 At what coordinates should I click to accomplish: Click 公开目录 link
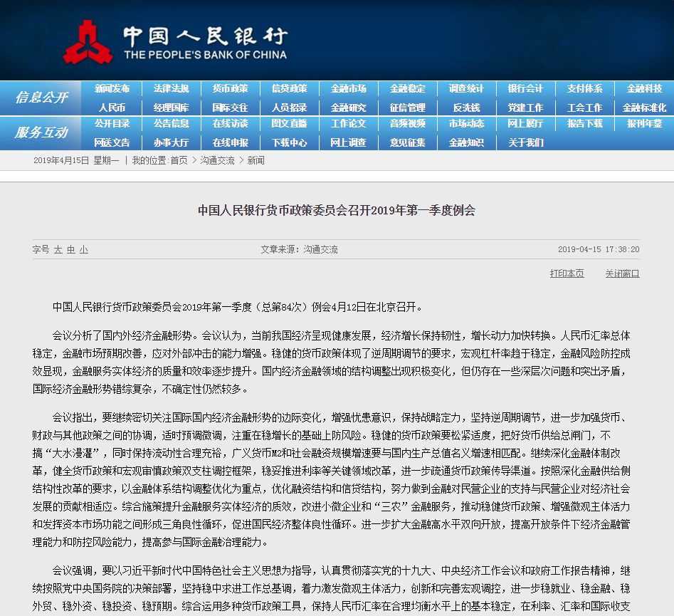click(112, 123)
